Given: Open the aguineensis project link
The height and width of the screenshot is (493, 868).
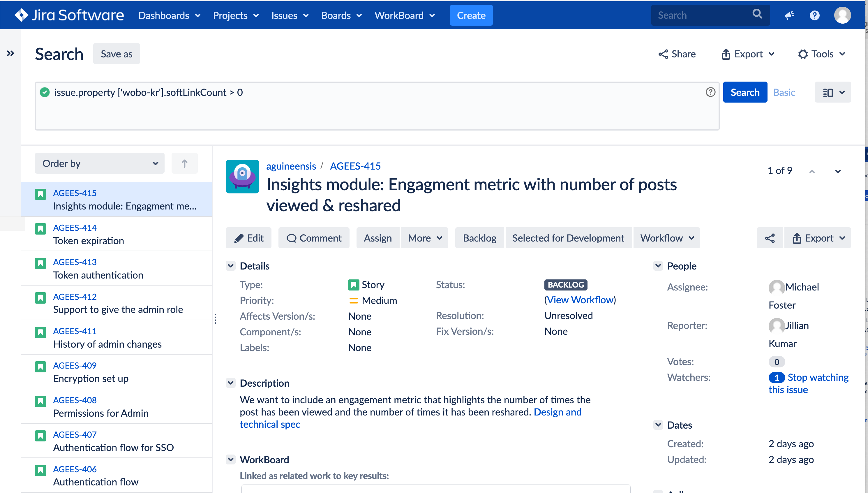Looking at the screenshot, I should click(x=291, y=166).
